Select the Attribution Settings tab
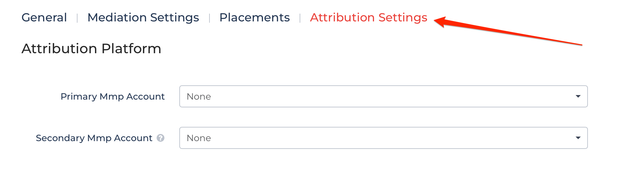This screenshot has height=170, width=644. pyautogui.click(x=368, y=18)
